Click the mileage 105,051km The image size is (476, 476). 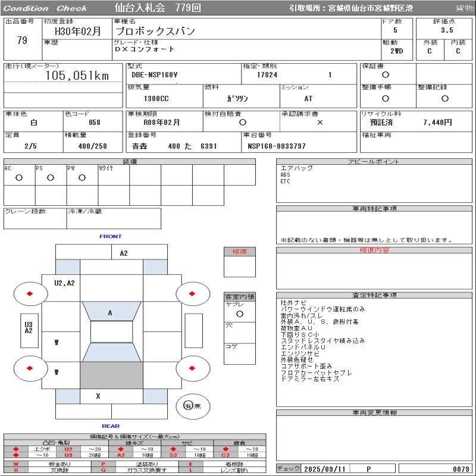[77, 76]
